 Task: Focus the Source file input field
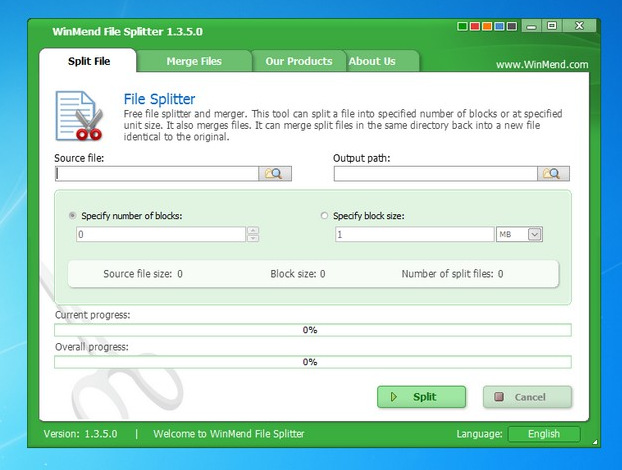click(x=157, y=174)
